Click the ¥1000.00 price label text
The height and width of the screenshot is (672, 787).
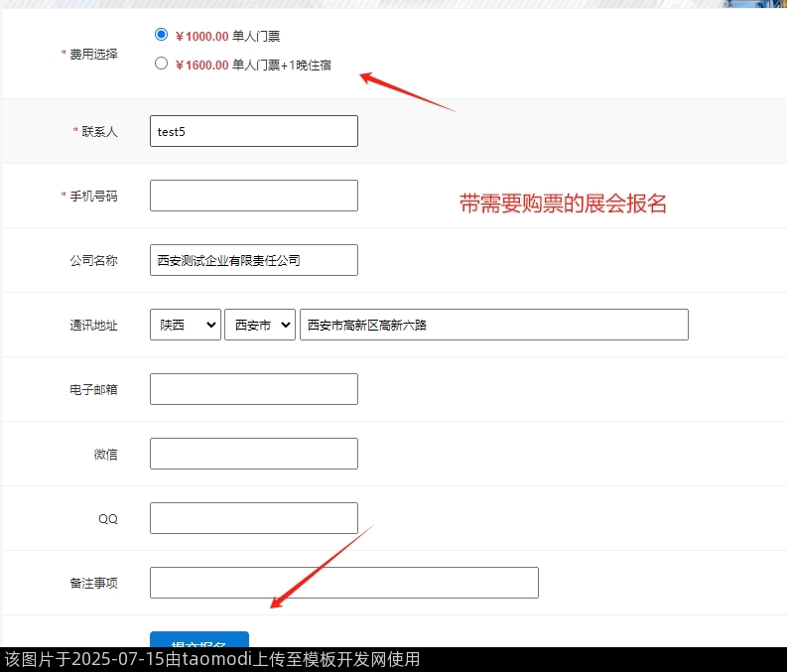pyautogui.click(x=201, y=37)
